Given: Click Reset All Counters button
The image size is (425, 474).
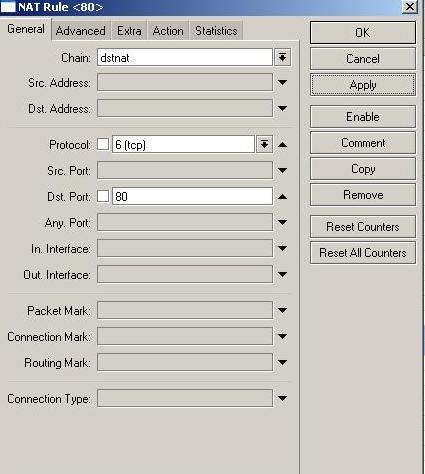Looking at the screenshot, I should pyautogui.click(x=363, y=253).
